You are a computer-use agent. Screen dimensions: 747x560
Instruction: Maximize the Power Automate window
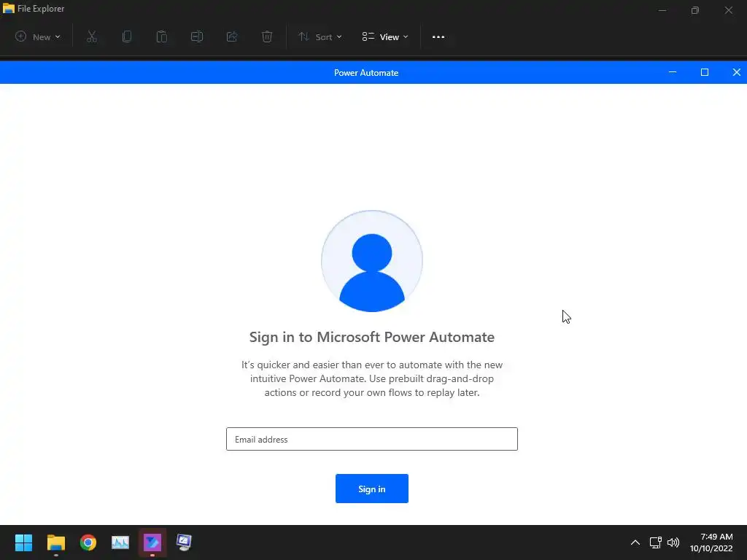(705, 72)
